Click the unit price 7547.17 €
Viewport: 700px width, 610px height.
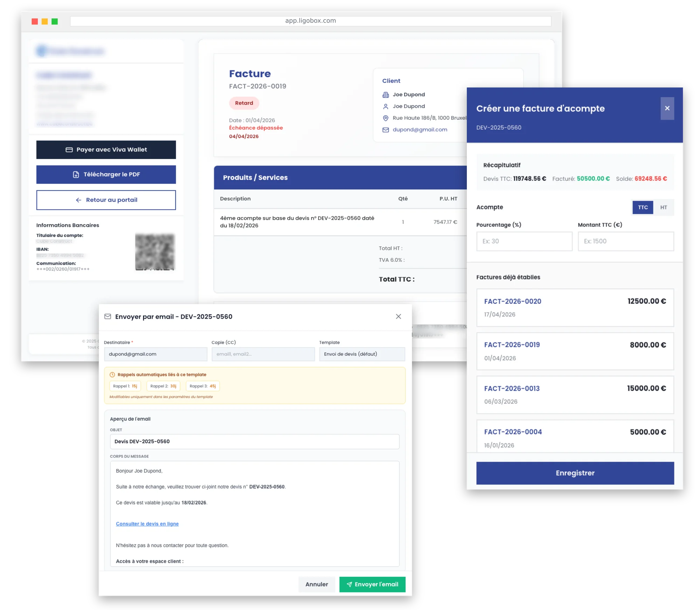pyautogui.click(x=445, y=222)
